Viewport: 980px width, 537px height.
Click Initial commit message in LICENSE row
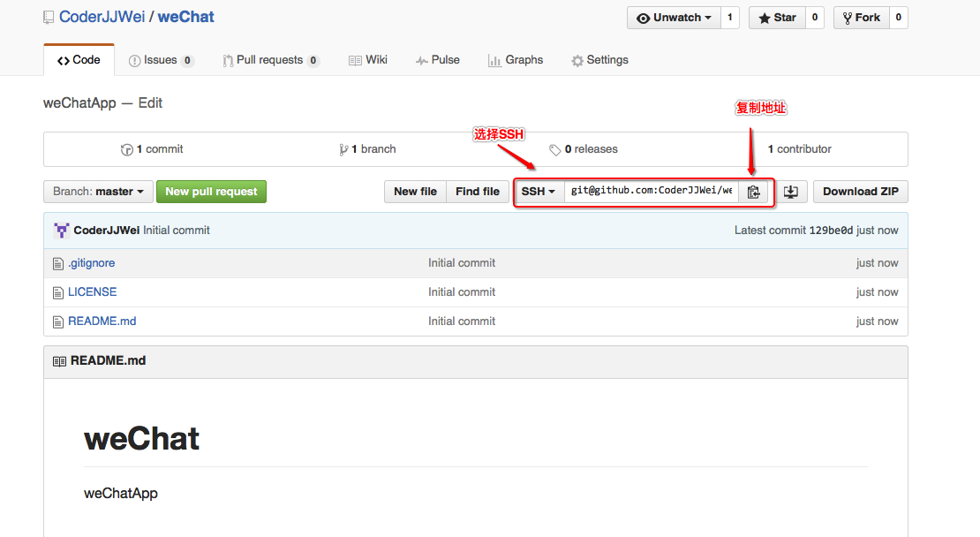click(x=462, y=292)
